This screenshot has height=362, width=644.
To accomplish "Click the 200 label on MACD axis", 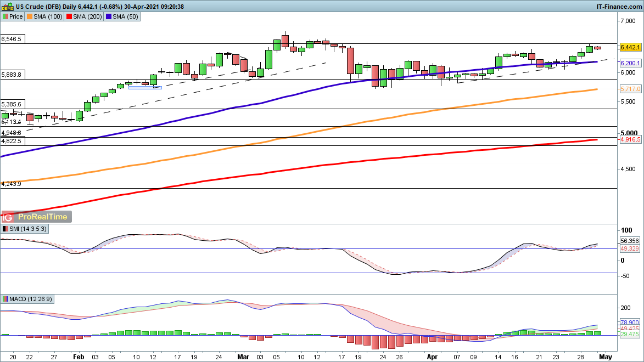I will [x=625, y=308].
